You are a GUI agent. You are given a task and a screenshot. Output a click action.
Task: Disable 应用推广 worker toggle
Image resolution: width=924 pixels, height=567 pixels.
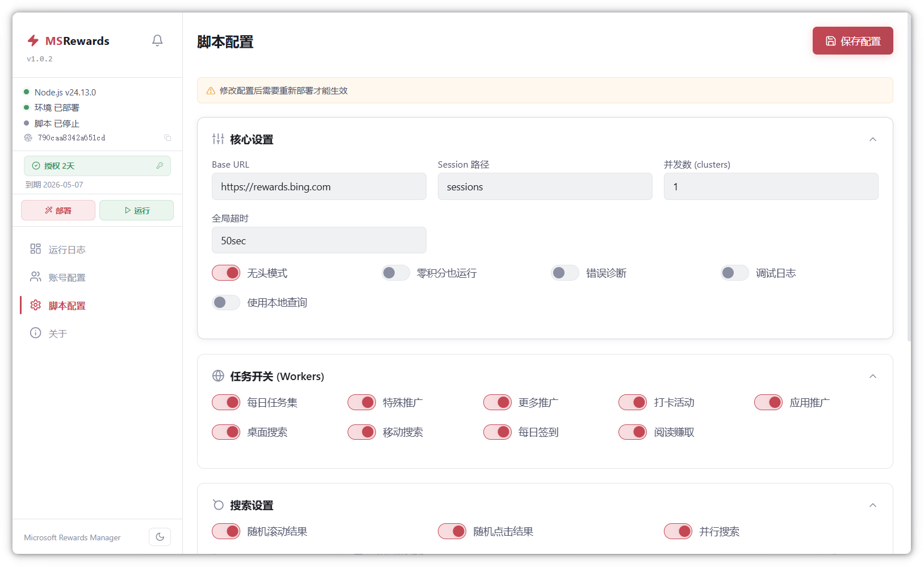coord(768,402)
